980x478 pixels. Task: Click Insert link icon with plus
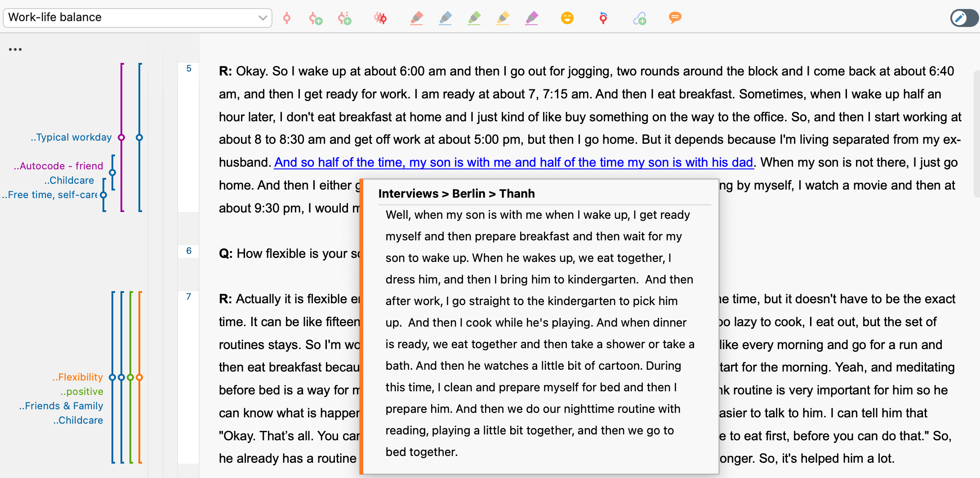tap(640, 18)
